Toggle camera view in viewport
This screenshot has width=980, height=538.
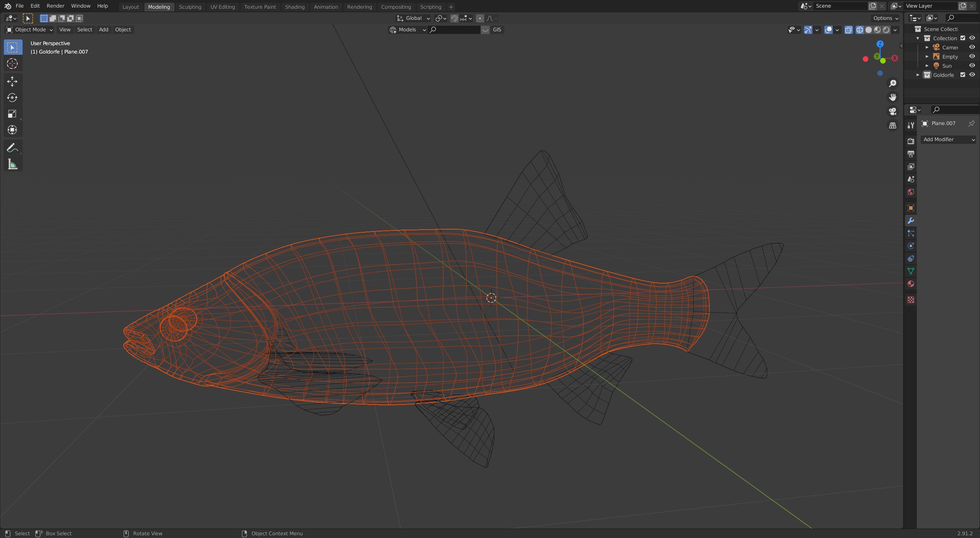pos(893,111)
